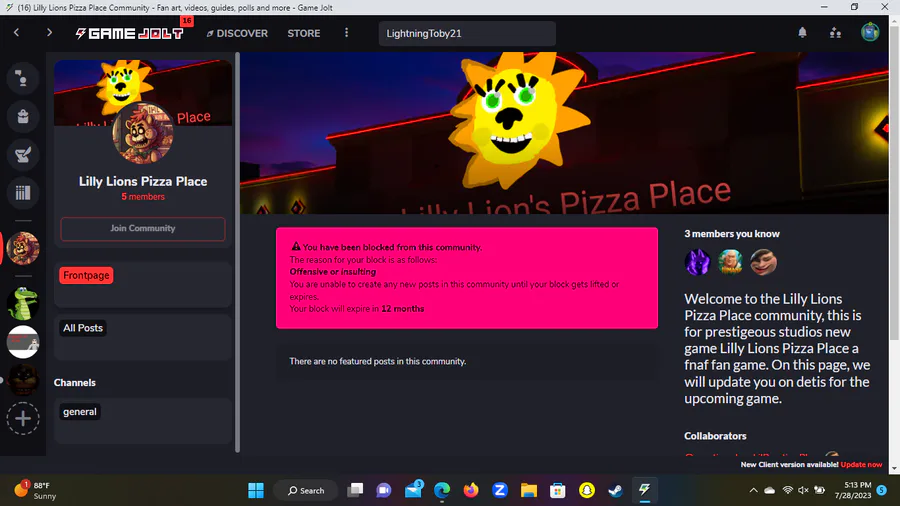900x506 pixels.
Task: Open Snapchat from taskbar
Action: point(587,491)
